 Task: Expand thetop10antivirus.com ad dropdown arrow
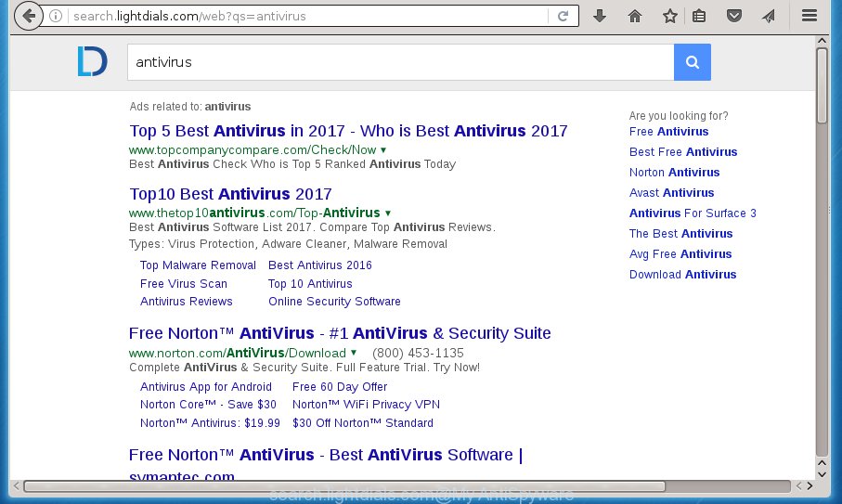(x=388, y=213)
